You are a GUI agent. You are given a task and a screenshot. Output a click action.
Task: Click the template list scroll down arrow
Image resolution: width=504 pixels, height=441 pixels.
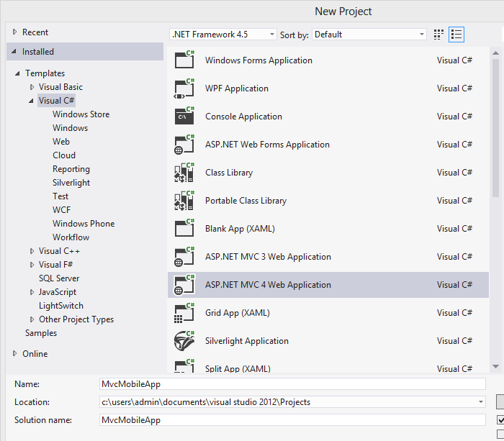coord(495,366)
